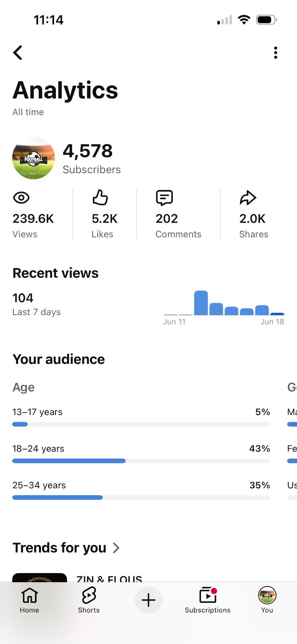Viewport: 297px width, 644px height.
Task: Select the All time period label
Action: coord(28,112)
